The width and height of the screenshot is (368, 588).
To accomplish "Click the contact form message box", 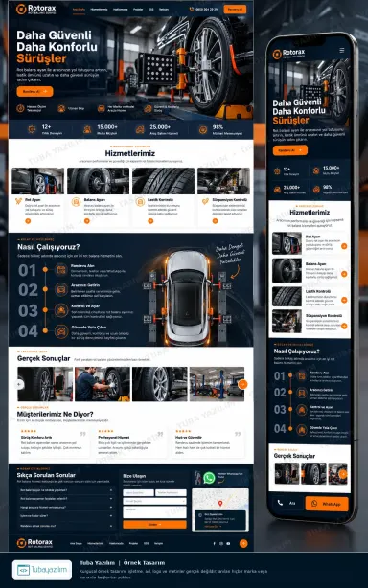I will [x=154, y=512].
